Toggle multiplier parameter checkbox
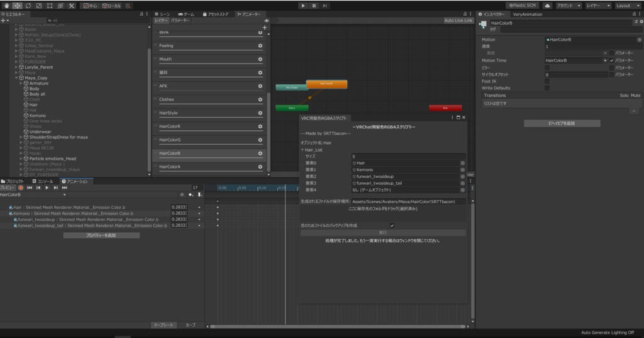Screen dimensions: 644x338 [611, 53]
